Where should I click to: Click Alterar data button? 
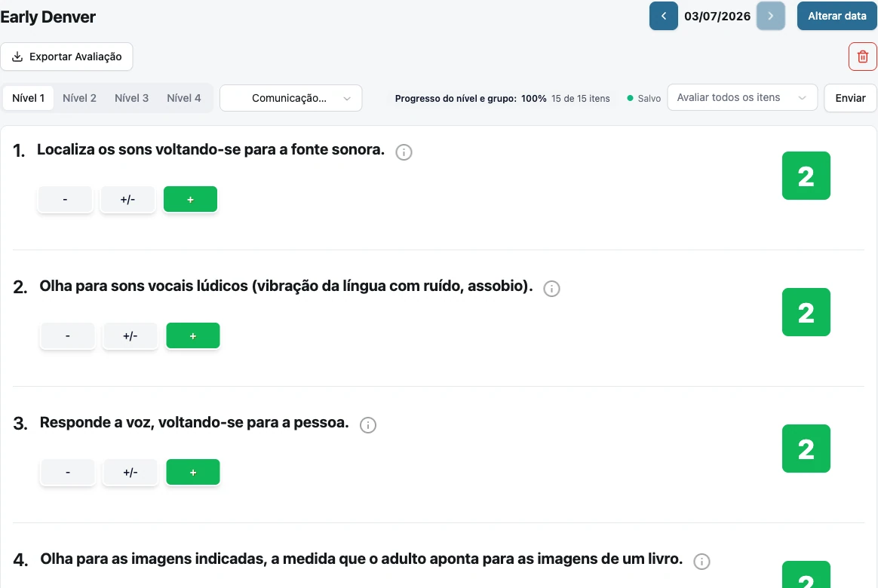click(837, 17)
